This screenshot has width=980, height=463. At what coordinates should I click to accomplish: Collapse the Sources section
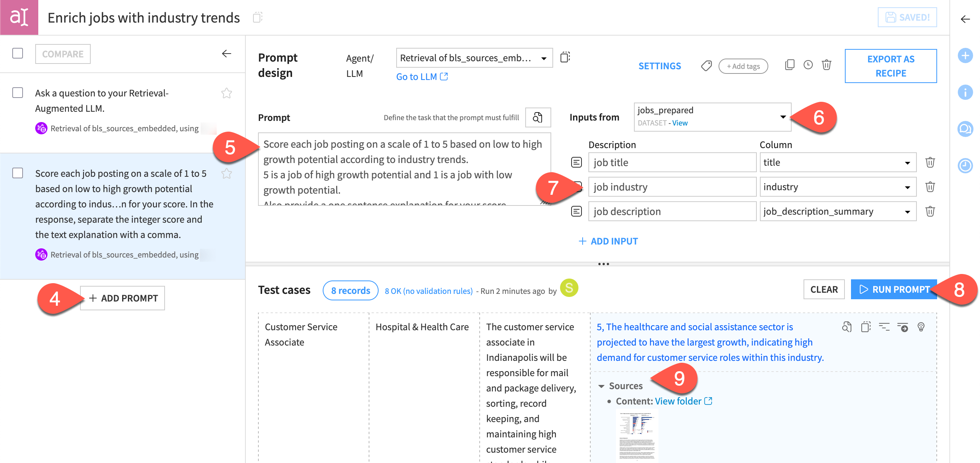pyautogui.click(x=601, y=386)
